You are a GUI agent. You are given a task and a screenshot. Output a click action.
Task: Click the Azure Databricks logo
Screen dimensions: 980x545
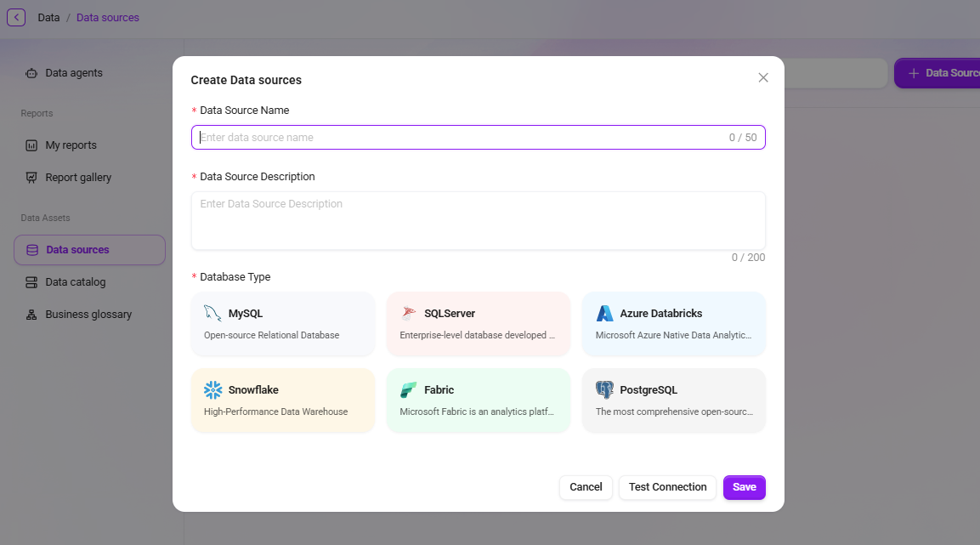point(604,313)
